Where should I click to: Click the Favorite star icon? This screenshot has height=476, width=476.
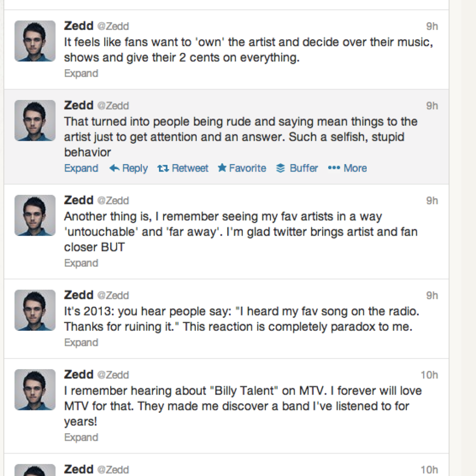(222, 168)
